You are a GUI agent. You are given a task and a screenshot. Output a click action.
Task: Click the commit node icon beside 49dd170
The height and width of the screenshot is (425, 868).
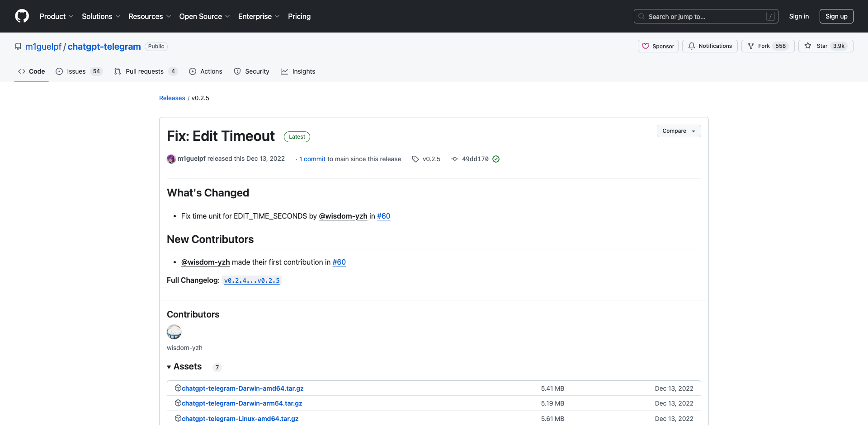tap(455, 159)
